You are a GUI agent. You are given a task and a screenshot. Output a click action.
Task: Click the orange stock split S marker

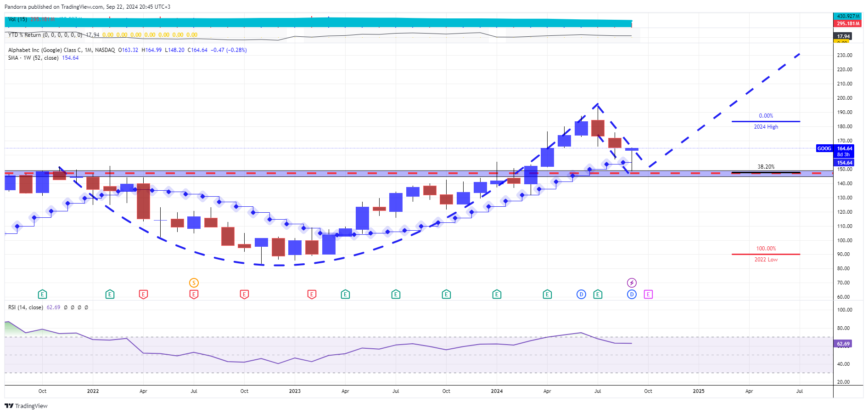[x=194, y=283]
